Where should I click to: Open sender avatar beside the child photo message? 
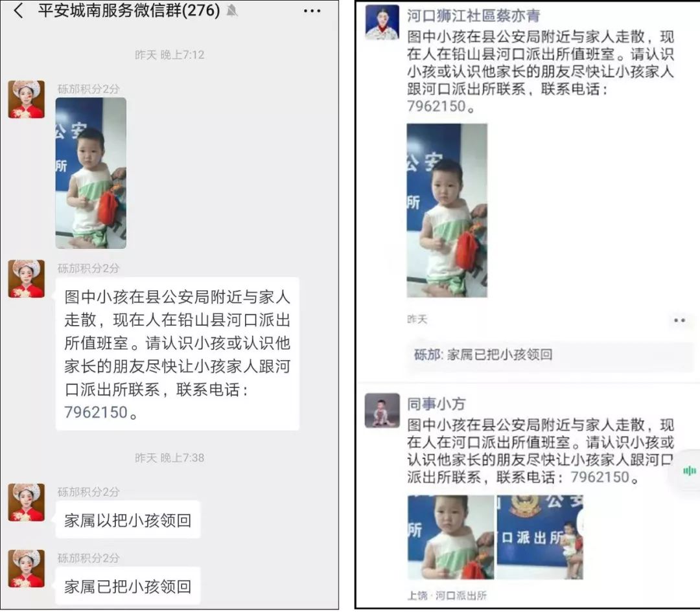(27, 99)
